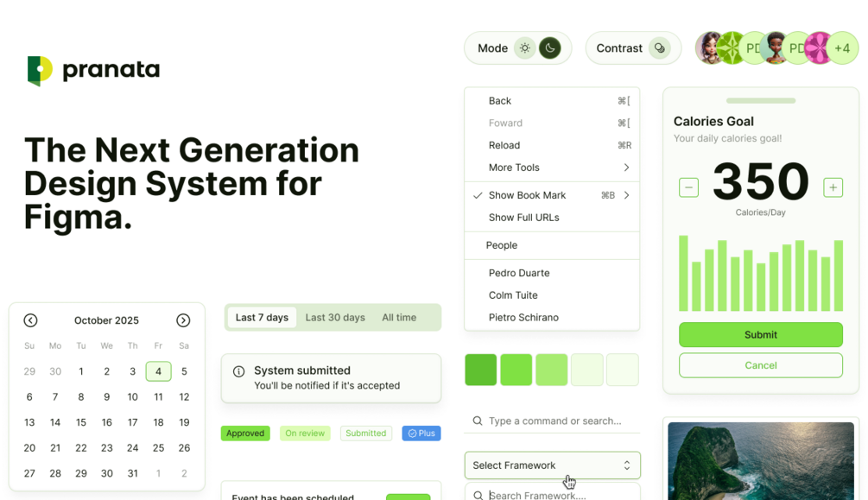Click the search icon beside Search Framework
The height and width of the screenshot is (500, 868).
(478, 495)
